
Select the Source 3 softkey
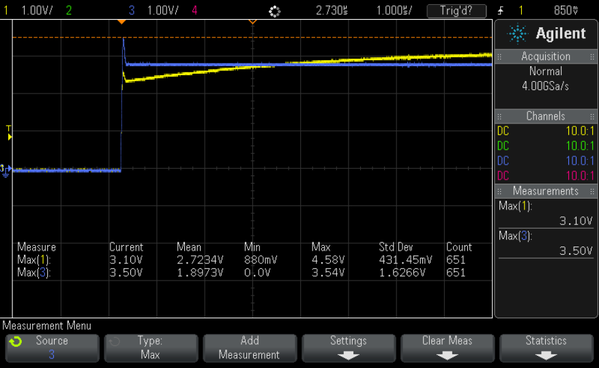tap(52, 348)
